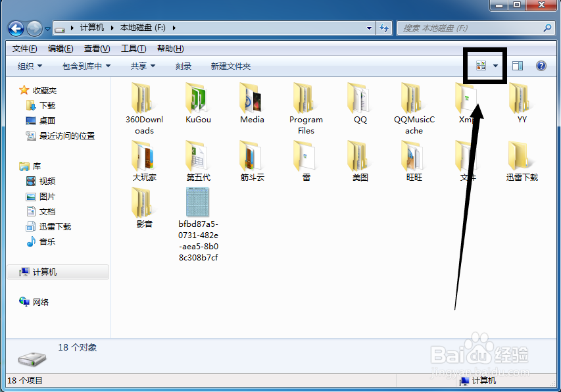Click the 刻录 toolbar button
This screenshot has width=561, height=392.
183,66
